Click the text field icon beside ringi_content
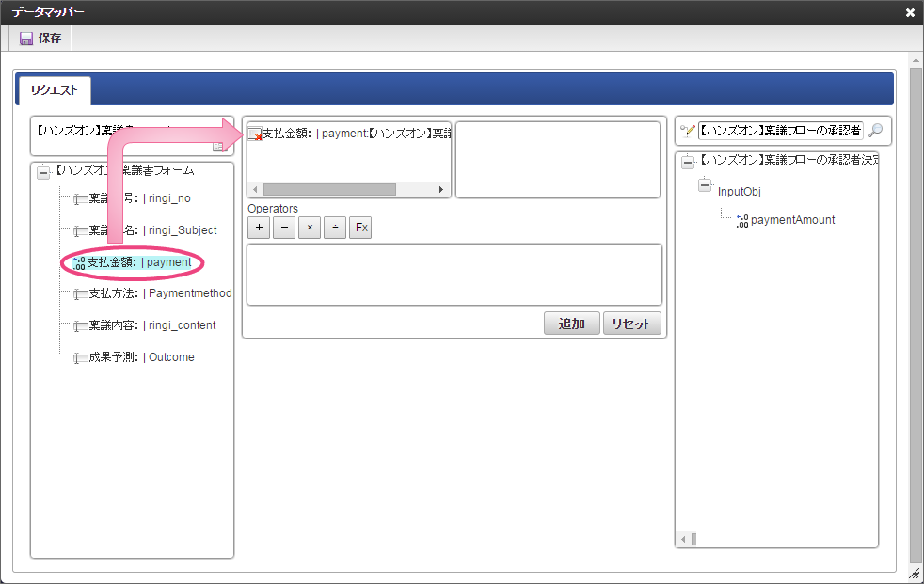 [x=81, y=326]
